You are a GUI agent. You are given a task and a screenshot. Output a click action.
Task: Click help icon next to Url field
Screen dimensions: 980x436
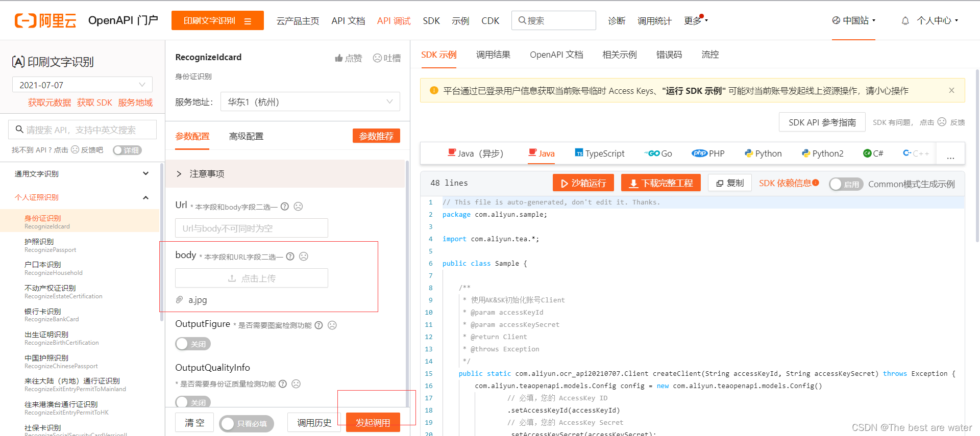point(285,207)
